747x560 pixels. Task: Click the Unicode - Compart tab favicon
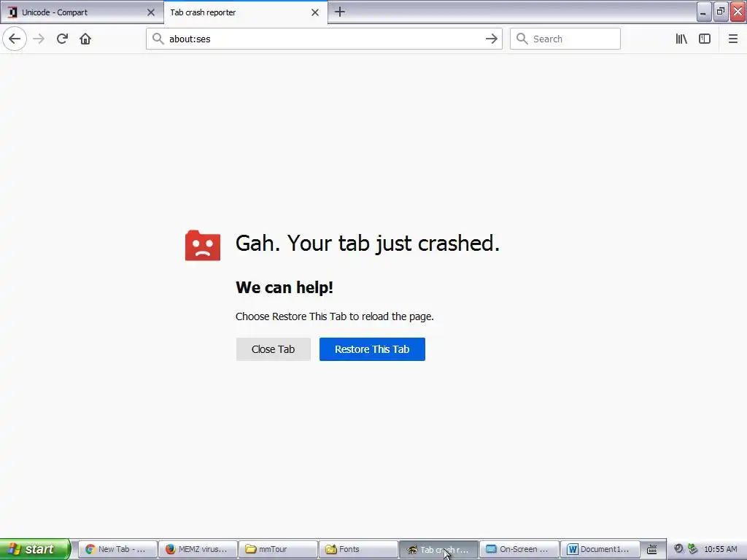tap(13, 12)
